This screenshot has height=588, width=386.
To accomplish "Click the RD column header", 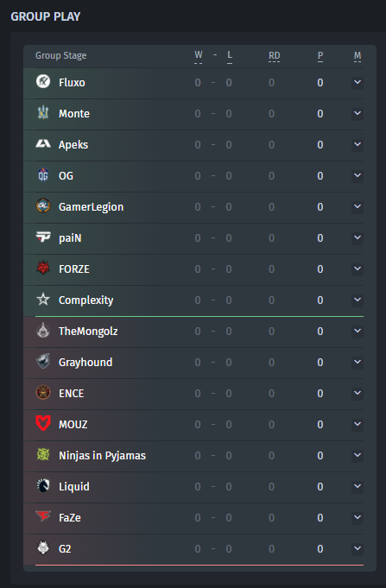I will click(275, 56).
